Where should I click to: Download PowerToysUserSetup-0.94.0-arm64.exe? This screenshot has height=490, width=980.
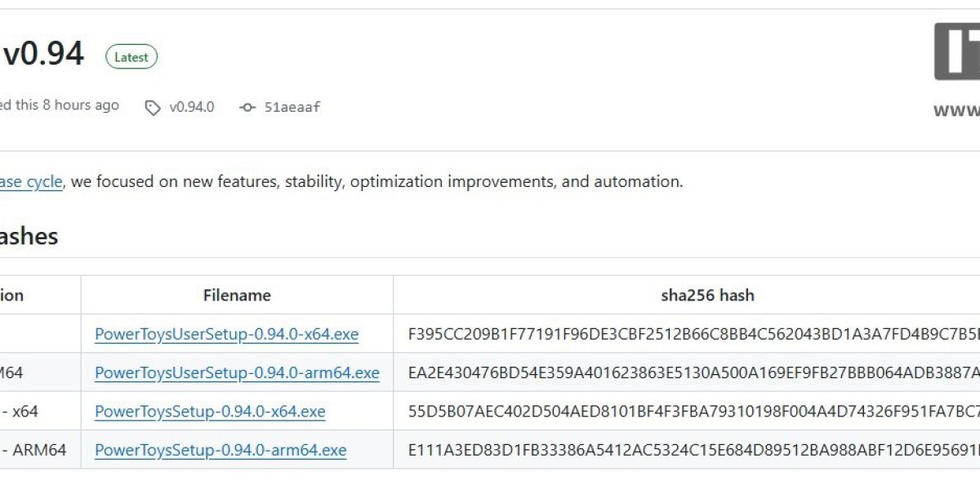[237, 372]
